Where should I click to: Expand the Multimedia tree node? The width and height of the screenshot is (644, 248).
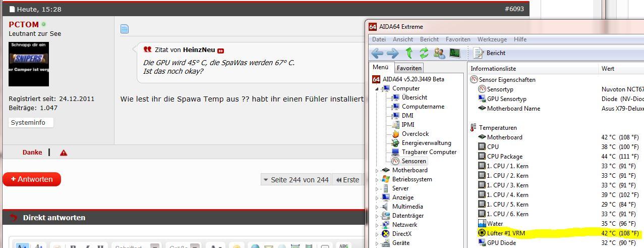(377, 207)
